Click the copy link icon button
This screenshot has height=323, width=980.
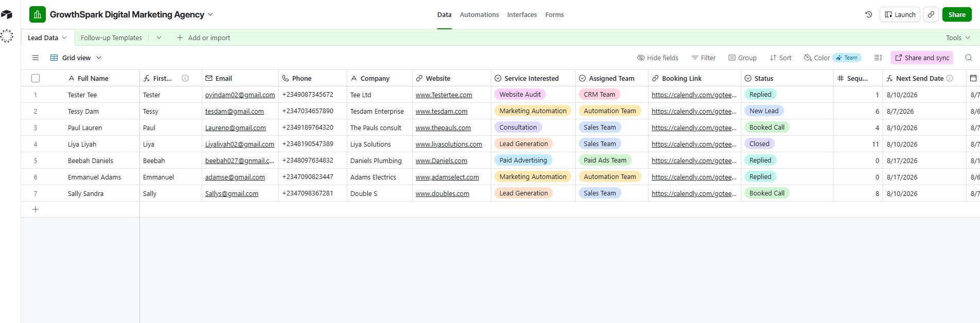[x=931, y=14]
